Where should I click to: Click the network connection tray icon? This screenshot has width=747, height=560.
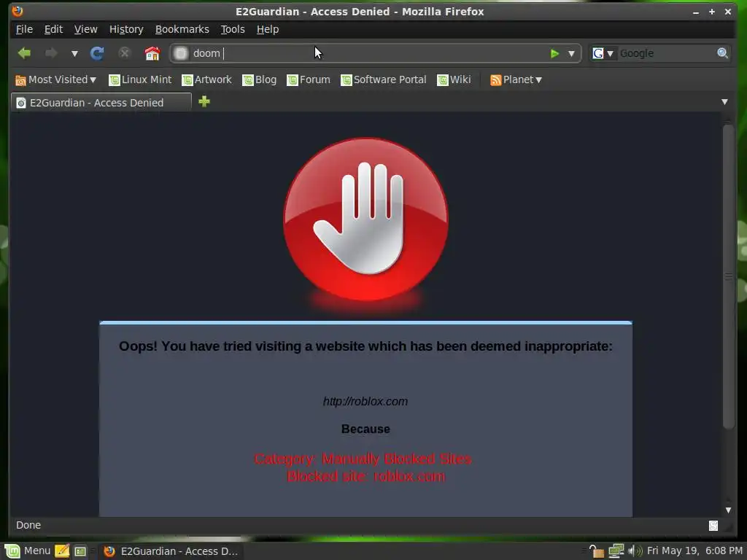coord(616,551)
